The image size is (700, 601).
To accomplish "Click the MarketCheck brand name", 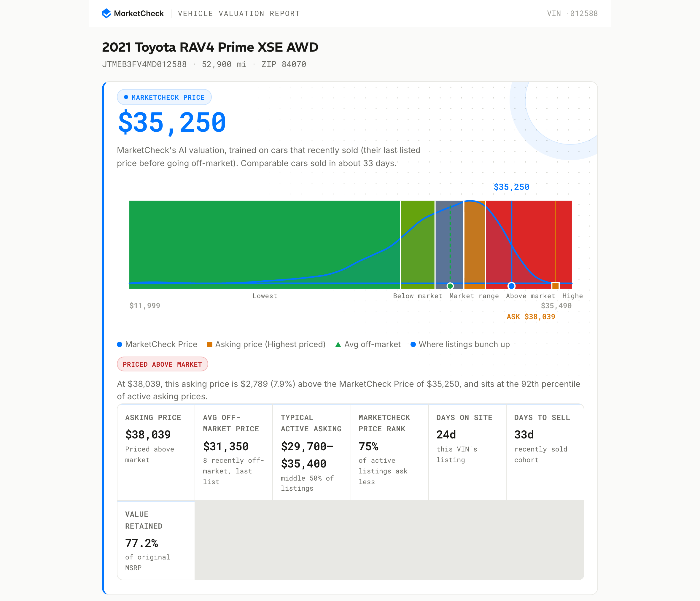I will point(139,14).
